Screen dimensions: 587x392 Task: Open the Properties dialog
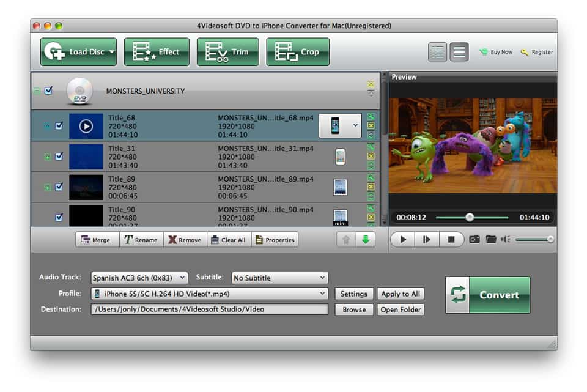[275, 240]
